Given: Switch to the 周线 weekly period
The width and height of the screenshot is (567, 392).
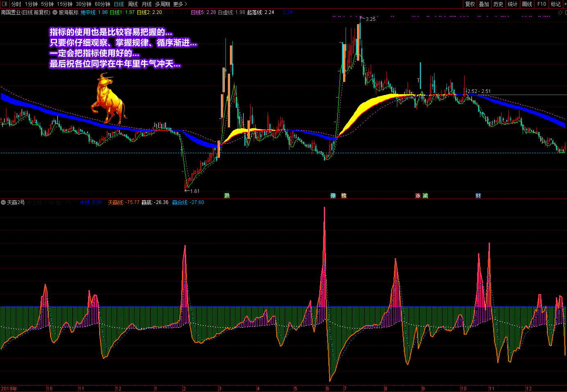Looking at the screenshot, I should 133,4.
